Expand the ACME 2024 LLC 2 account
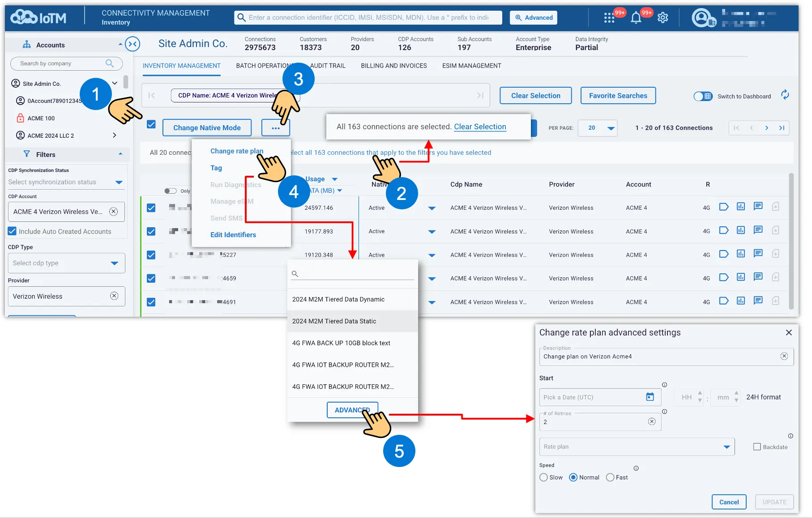This screenshot has width=812, height=518. [115, 135]
